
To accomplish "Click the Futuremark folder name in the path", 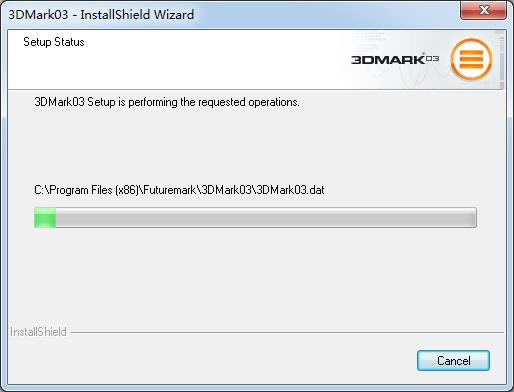I will 170,190.
